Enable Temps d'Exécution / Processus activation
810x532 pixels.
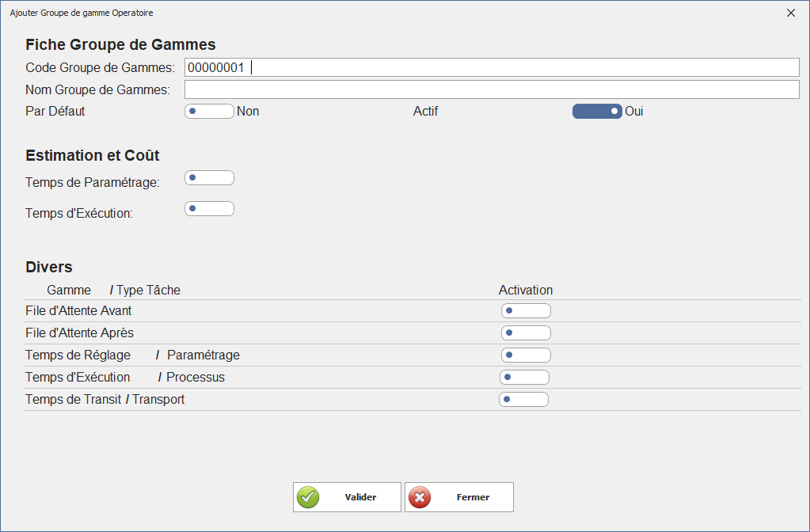(524, 378)
